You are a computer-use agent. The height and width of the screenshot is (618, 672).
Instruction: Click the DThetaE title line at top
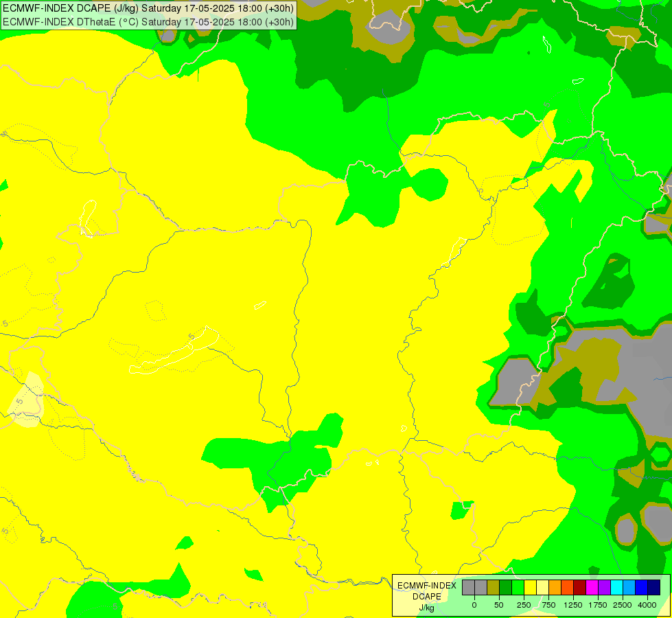point(148,22)
